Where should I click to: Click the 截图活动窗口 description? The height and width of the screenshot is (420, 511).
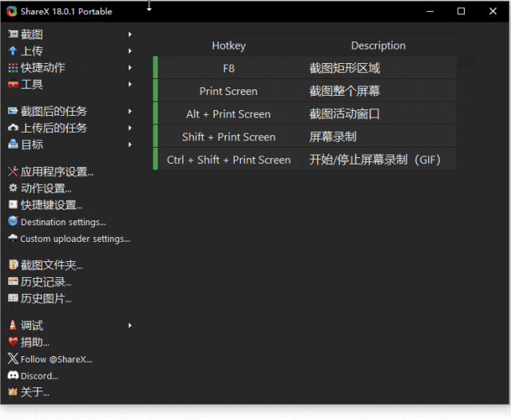[x=344, y=113]
